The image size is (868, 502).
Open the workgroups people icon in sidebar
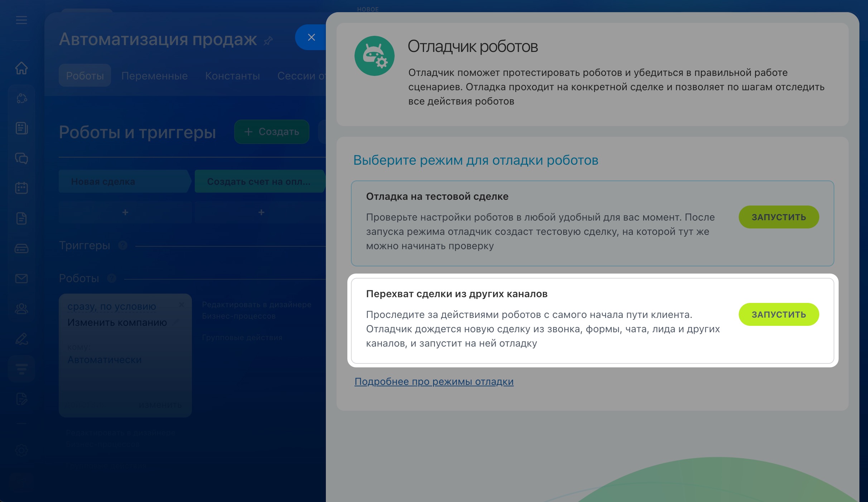click(x=21, y=308)
